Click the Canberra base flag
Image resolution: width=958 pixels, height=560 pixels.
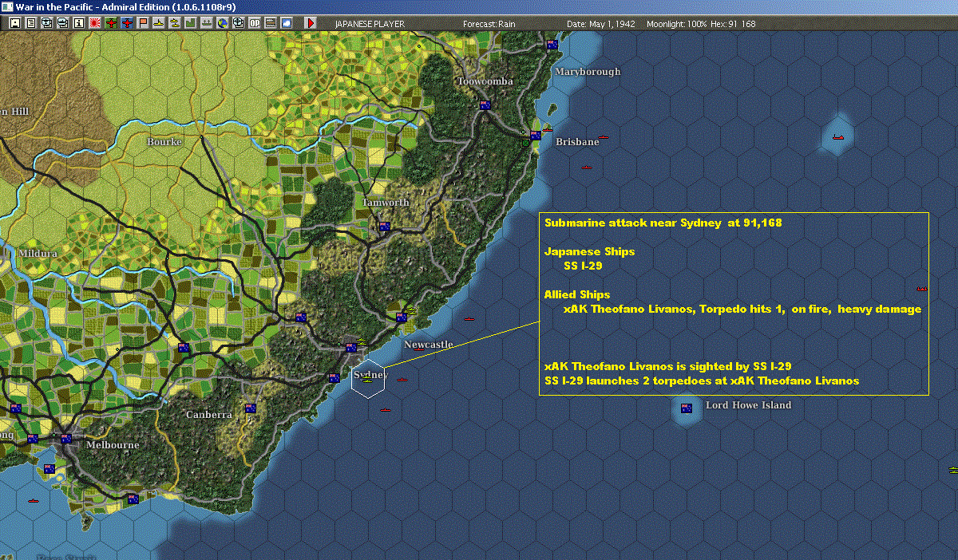[251, 408]
